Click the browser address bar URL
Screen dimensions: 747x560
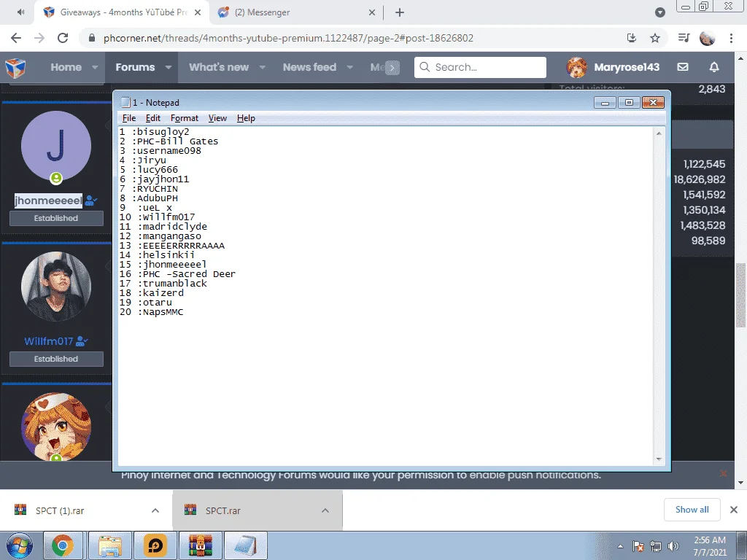point(288,38)
